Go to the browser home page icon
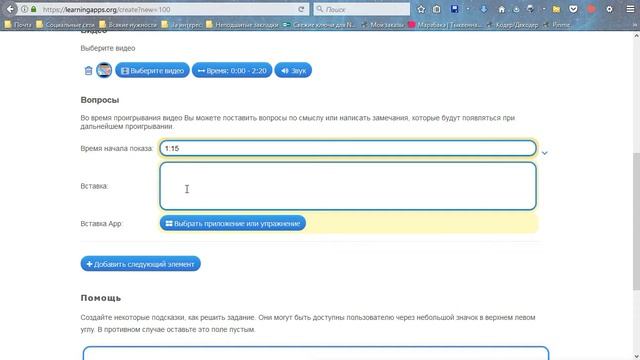The width and height of the screenshot is (640, 360). [502, 9]
